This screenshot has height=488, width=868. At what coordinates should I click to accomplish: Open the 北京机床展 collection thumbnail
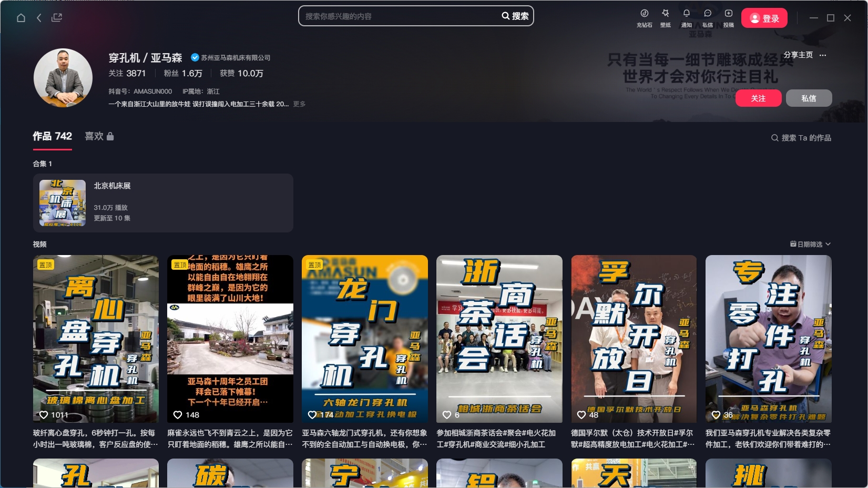point(63,203)
